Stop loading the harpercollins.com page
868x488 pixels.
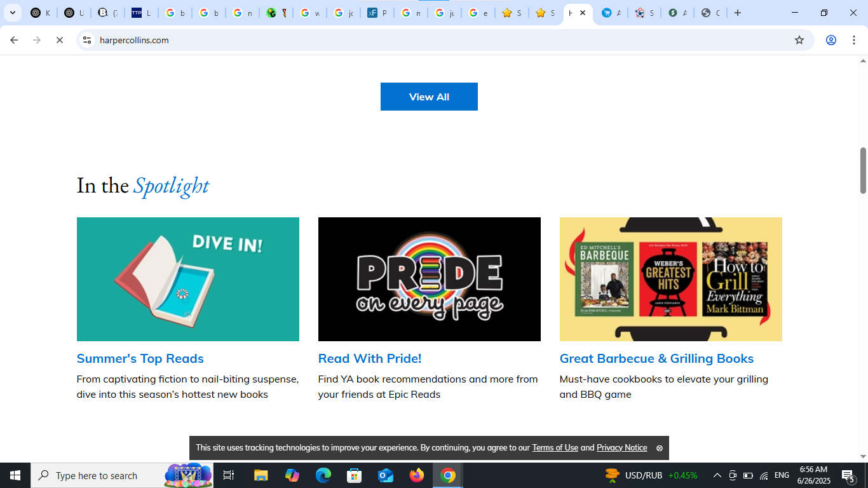[x=60, y=40]
